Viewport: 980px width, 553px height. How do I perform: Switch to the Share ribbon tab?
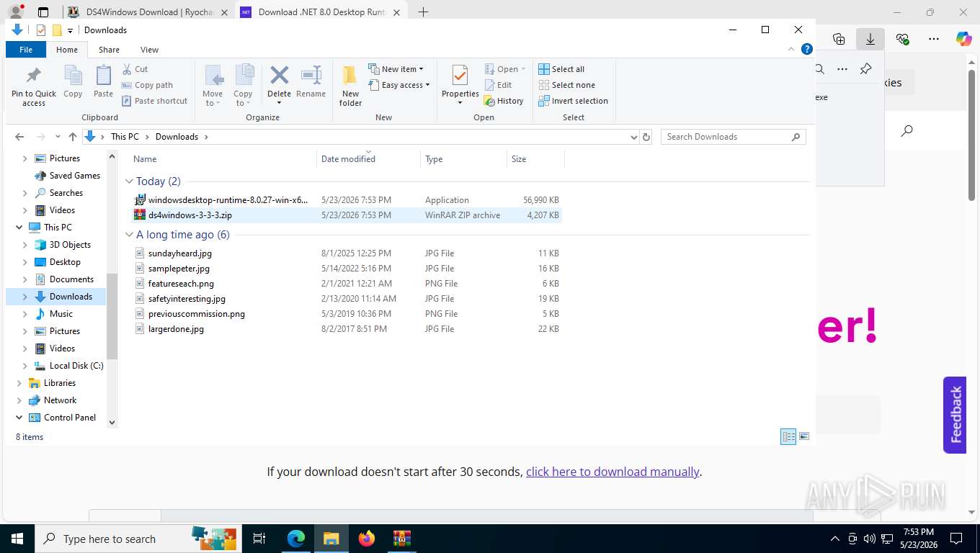click(110, 50)
